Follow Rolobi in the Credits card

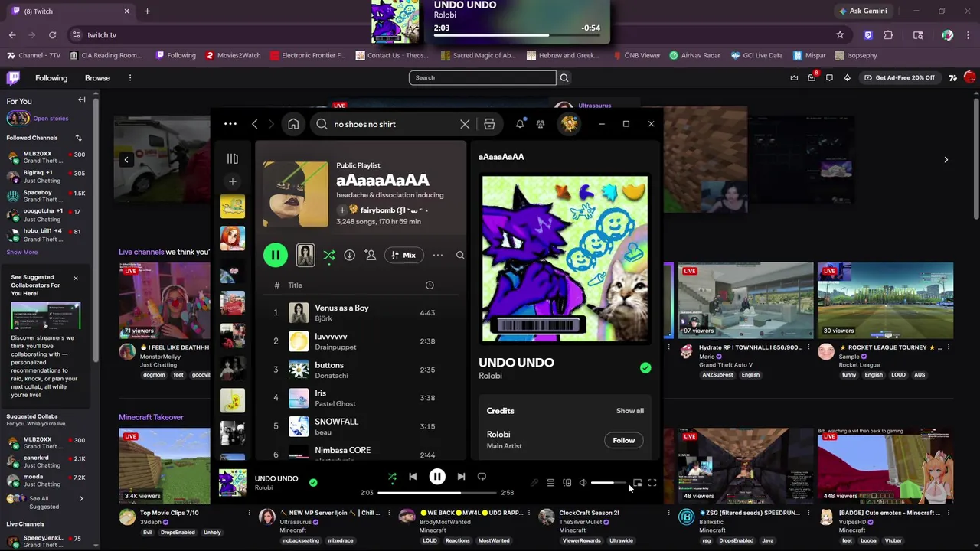tap(623, 440)
